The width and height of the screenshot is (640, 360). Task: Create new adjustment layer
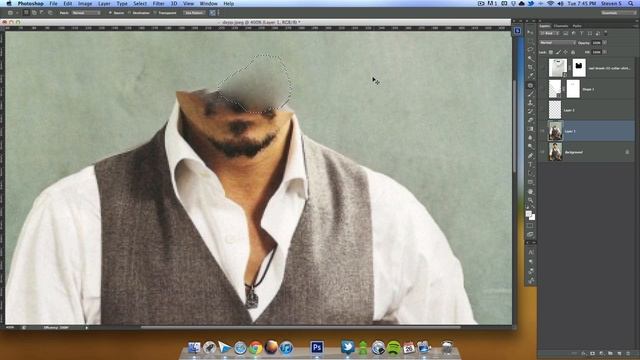click(x=601, y=353)
